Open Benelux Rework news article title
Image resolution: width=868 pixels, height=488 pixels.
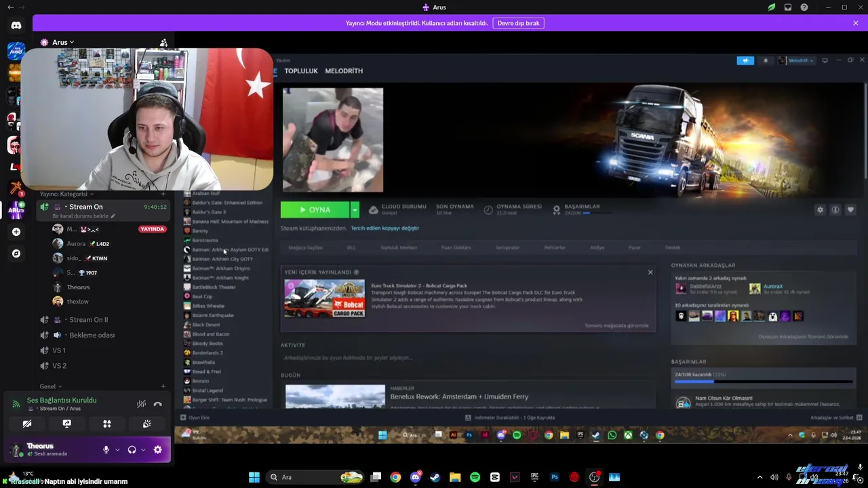tap(459, 396)
